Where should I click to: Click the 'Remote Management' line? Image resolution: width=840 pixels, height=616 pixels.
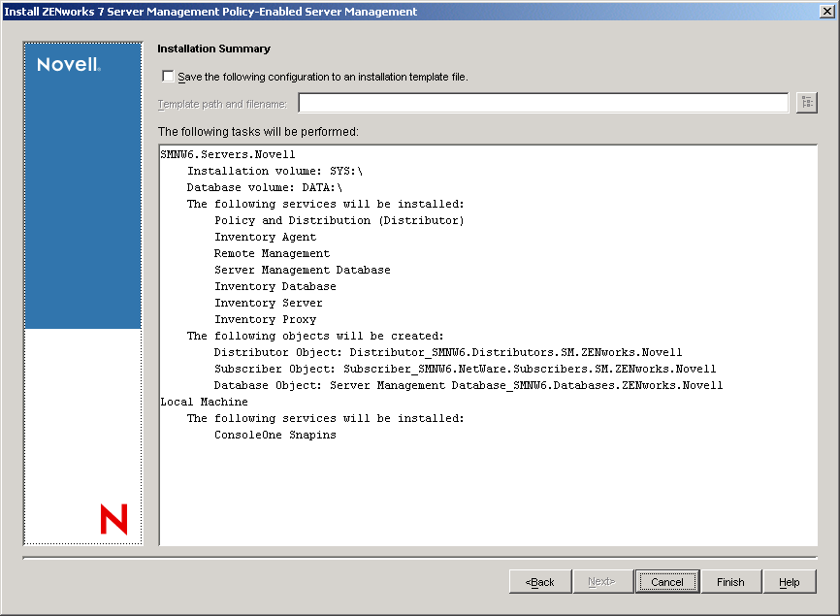[273, 254]
